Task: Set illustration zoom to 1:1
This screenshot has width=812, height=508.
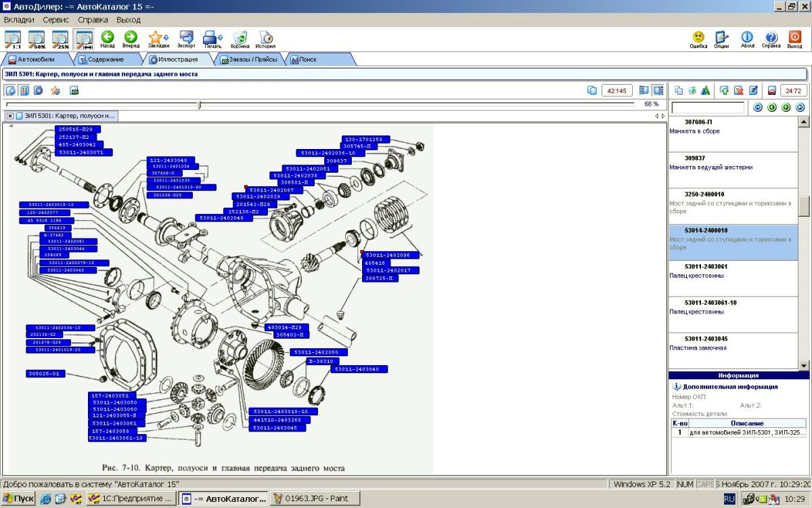Action: coord(13,39)
